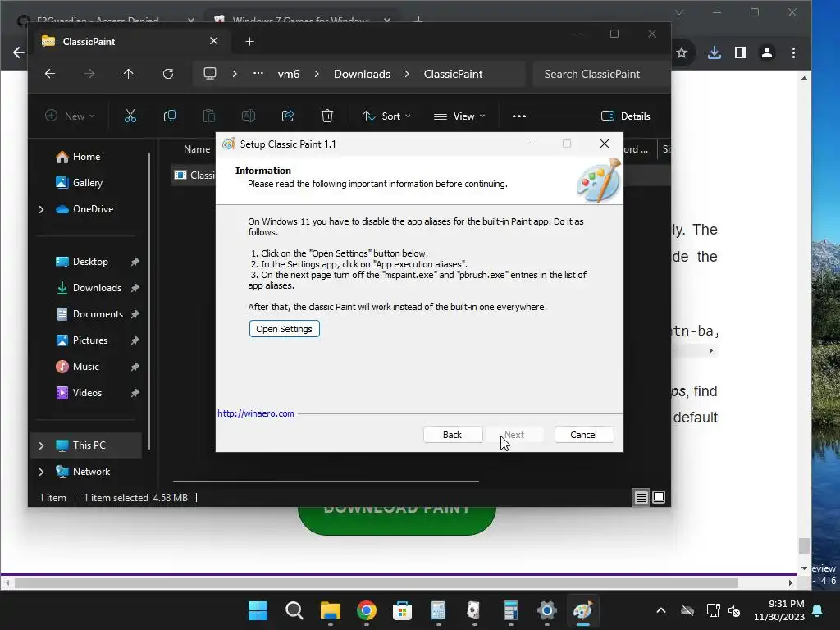The width and height of the screenshot is (840, 630).
Task: Open Microsoft Store from taskbar
Action: tap(402, 610)
